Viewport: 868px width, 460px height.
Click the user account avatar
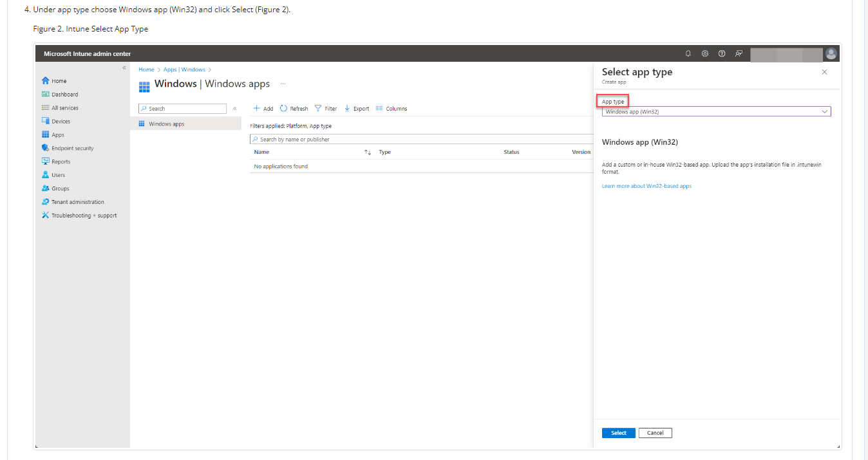pyautogui.click(x=831, y=53)
